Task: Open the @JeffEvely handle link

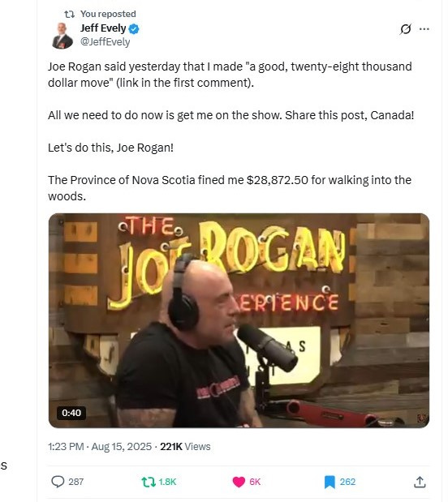Action: 106,42
